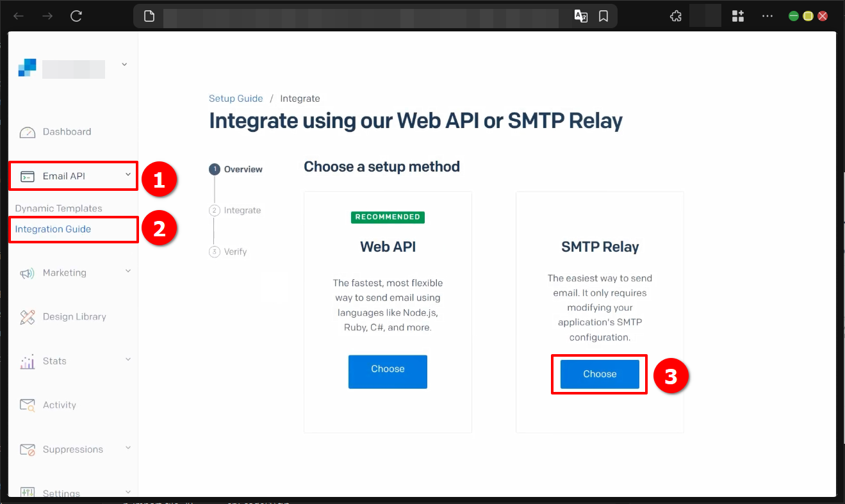The height and width of the screenshot is (504, 845).
Task: Open the apps grid menu in the toolbar
Action: click(x=737, y=15)
